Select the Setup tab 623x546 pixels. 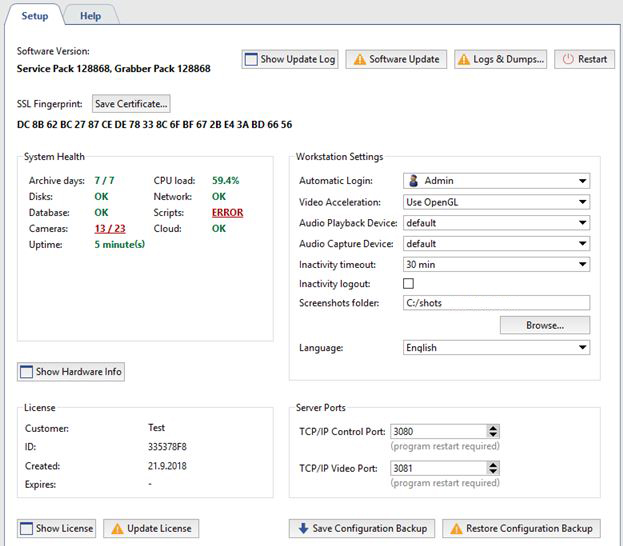tap(35, 16)
